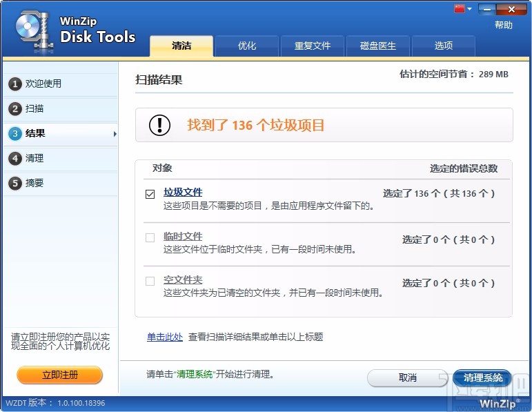
Task: Click the WZDT 版本 status text
Action: (55, 403)
